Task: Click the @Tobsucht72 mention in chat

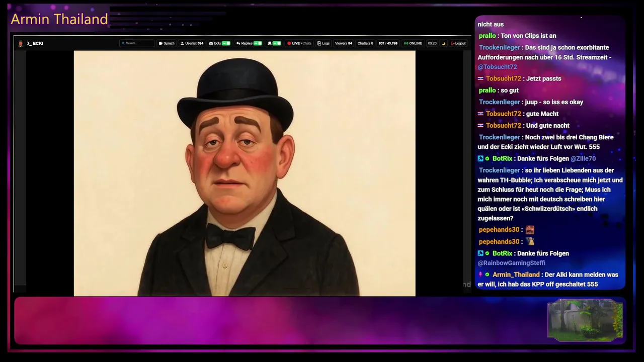Action: [x=497, y=67]
